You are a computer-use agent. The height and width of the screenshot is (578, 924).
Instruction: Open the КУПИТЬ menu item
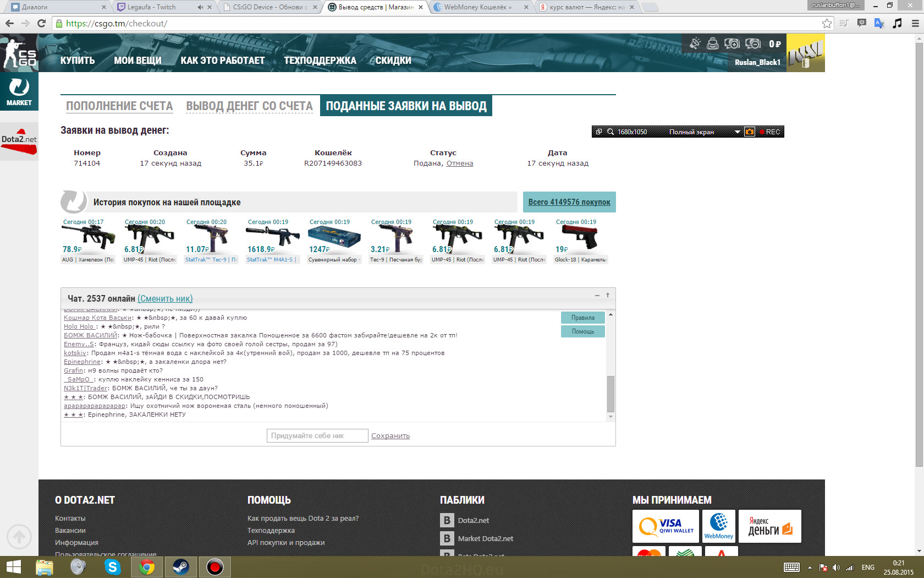tap(78, 61)
